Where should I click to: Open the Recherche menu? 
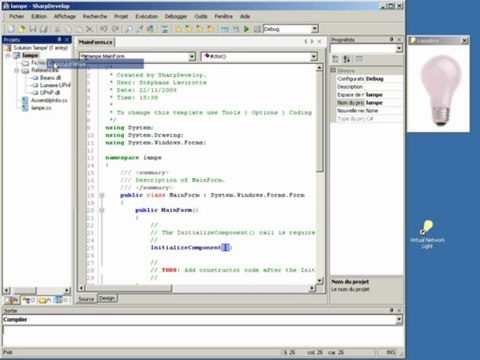[x=95, y=16]
